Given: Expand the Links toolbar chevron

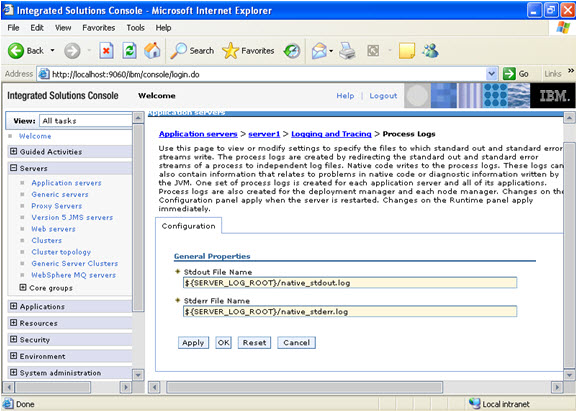Looking at the screenshot, I should [570, 71].
